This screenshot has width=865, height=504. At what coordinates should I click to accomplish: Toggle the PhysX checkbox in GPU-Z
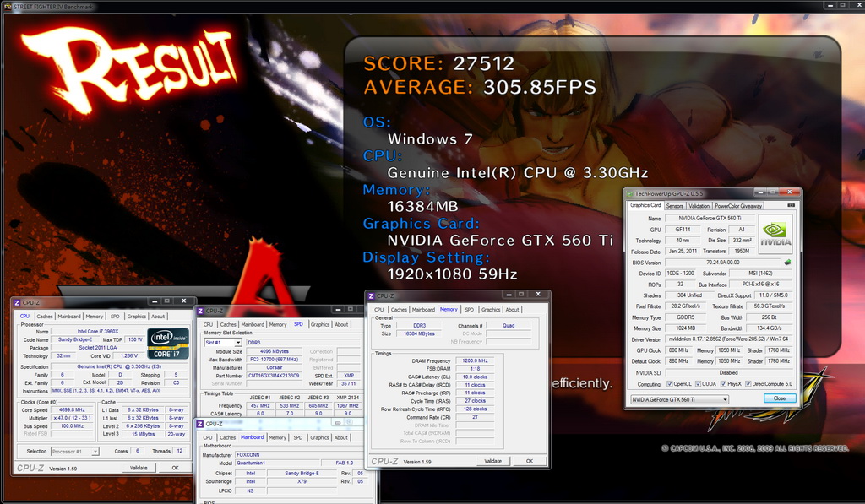coord(723,384)
